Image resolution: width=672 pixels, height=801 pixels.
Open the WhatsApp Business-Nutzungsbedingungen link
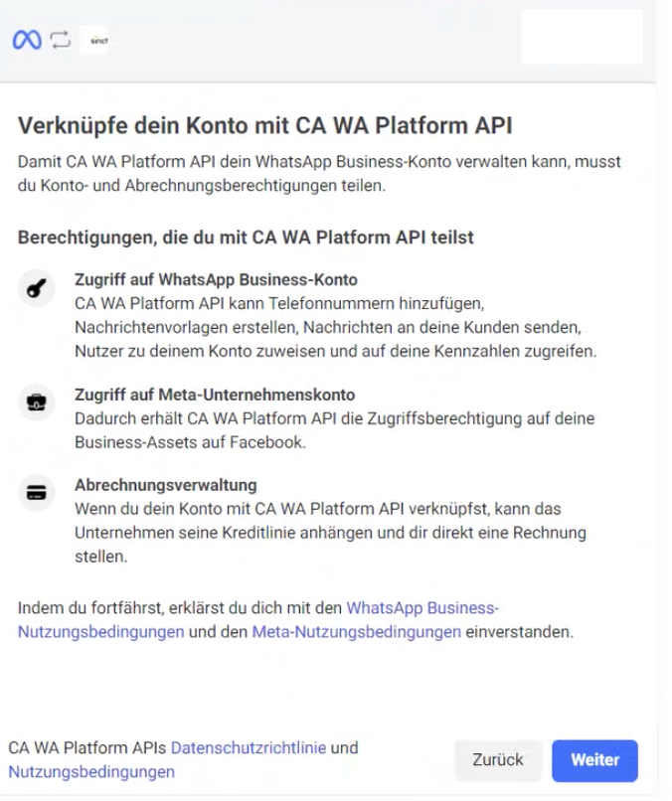click(x=258, y=620)
